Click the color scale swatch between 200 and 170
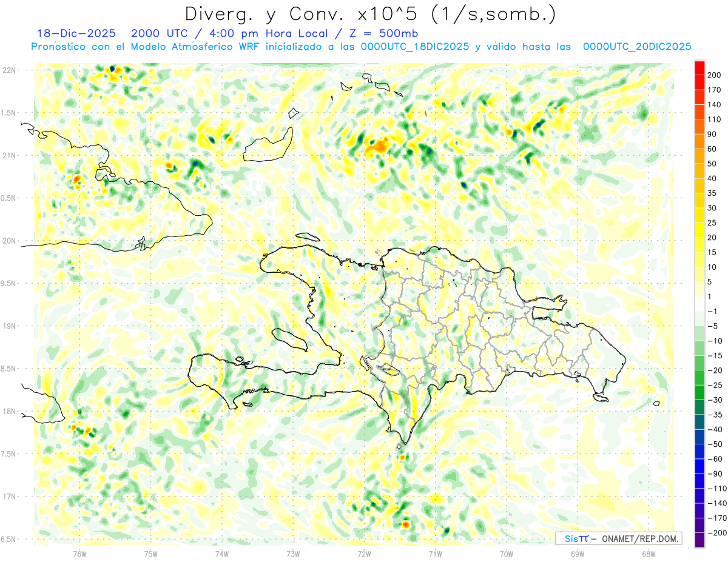Viewport: 728px width, 562px height. click(x=699, y=82)
